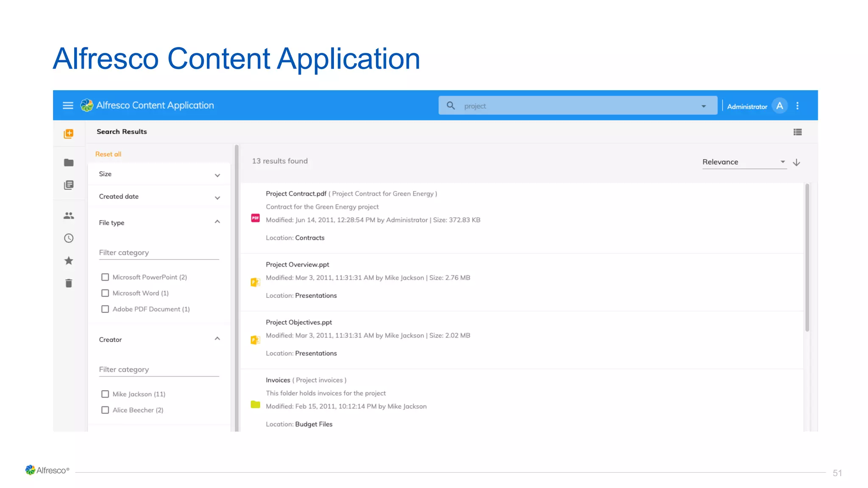Screen dimensions: 868x488
Task: Click the Administrator user name label
Action: click(747, 107)
